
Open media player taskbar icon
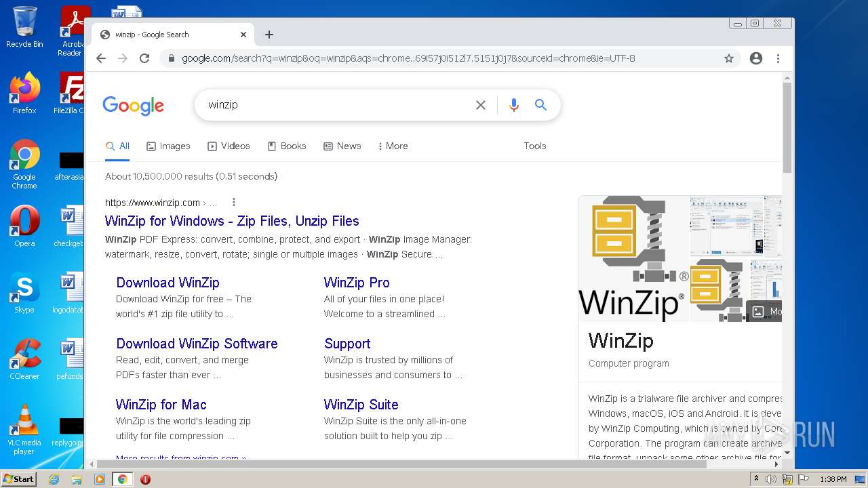pos(100,479)
